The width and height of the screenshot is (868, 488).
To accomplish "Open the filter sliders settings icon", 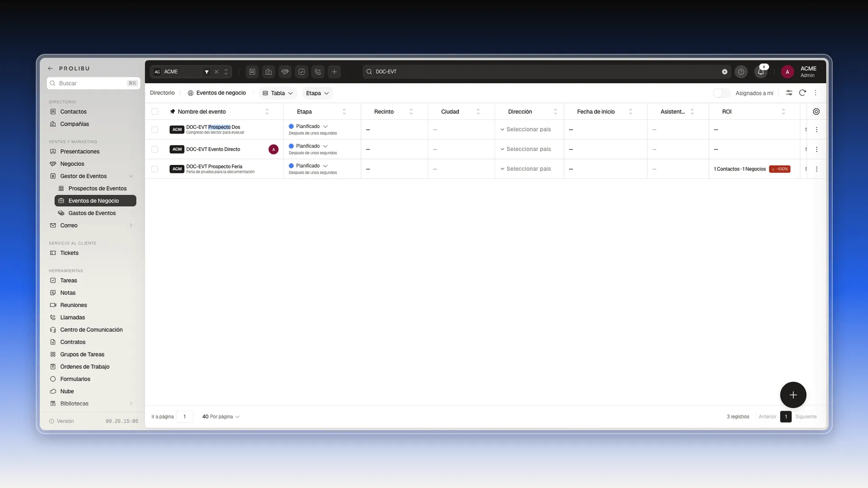I will point(789,93).
